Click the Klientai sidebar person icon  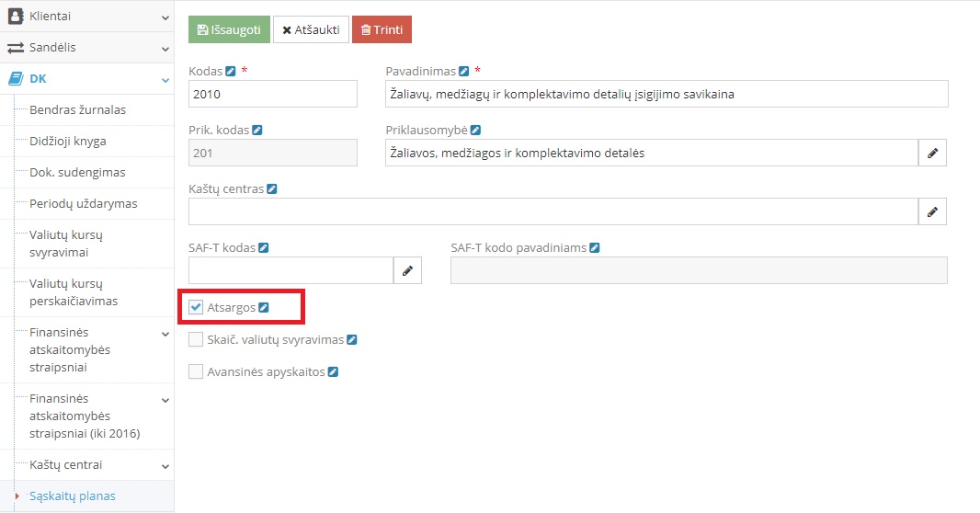tap(16, 17)
